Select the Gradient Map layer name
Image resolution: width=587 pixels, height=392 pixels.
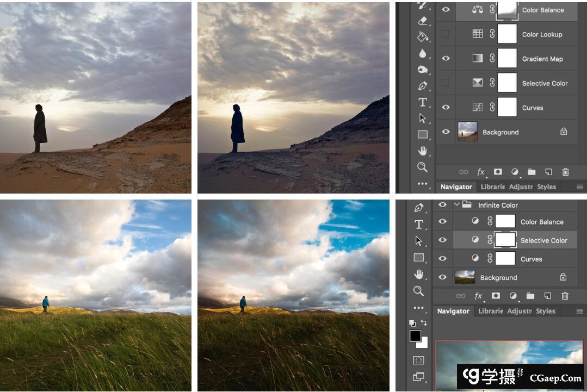pos(542,59)
